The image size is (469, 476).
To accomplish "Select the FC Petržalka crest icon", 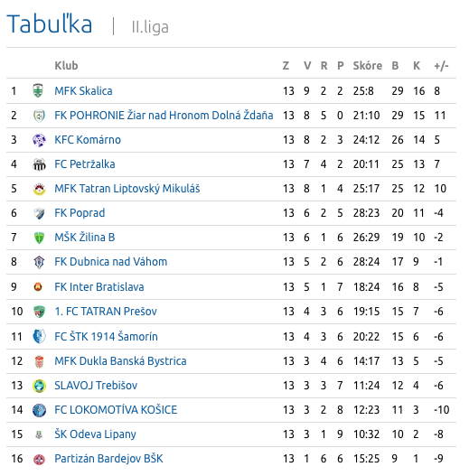I will [39, 164].
